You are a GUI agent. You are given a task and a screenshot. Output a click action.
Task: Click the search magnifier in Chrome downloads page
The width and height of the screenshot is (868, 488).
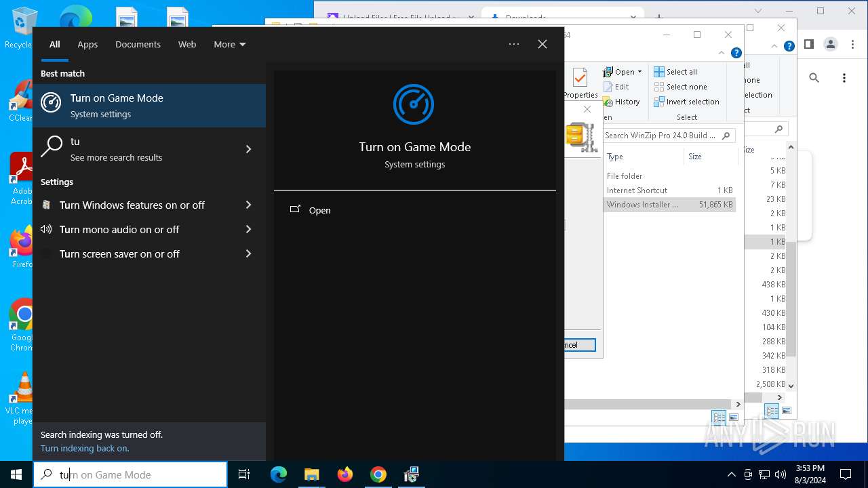pyautogui.click(x=814, y=78)
